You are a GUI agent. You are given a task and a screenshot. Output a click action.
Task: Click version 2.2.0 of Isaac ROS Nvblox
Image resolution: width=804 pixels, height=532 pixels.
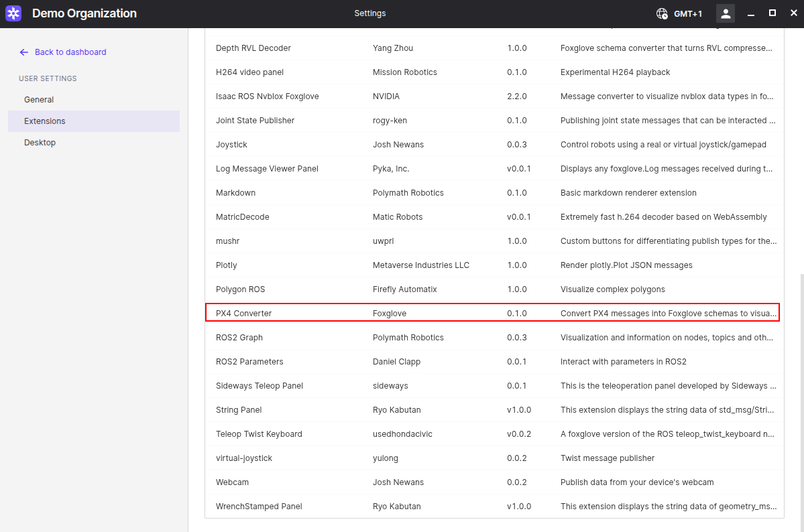[517, 96]
